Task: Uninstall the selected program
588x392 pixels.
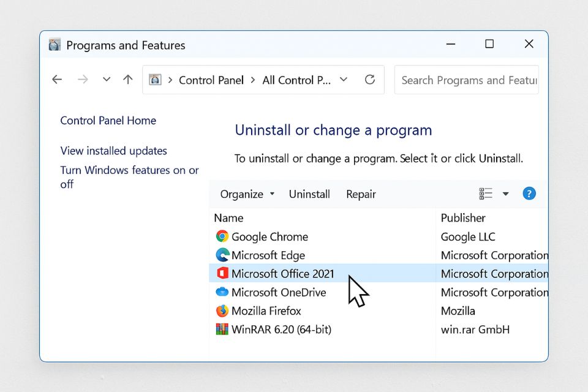Action: point(309,194)
